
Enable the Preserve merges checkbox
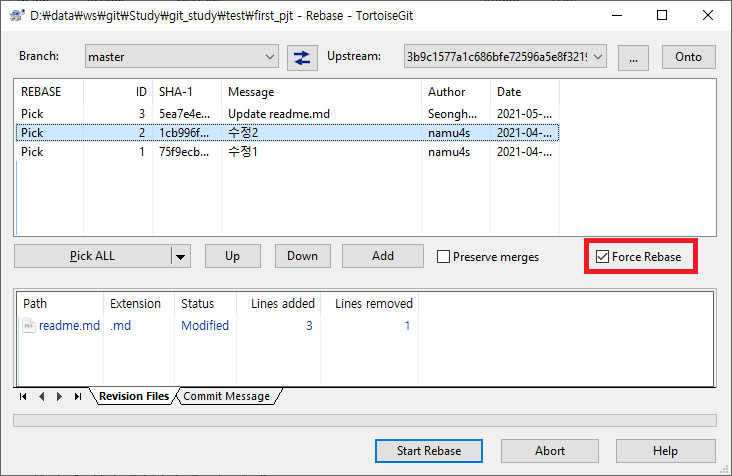click(x=444, y=257)
